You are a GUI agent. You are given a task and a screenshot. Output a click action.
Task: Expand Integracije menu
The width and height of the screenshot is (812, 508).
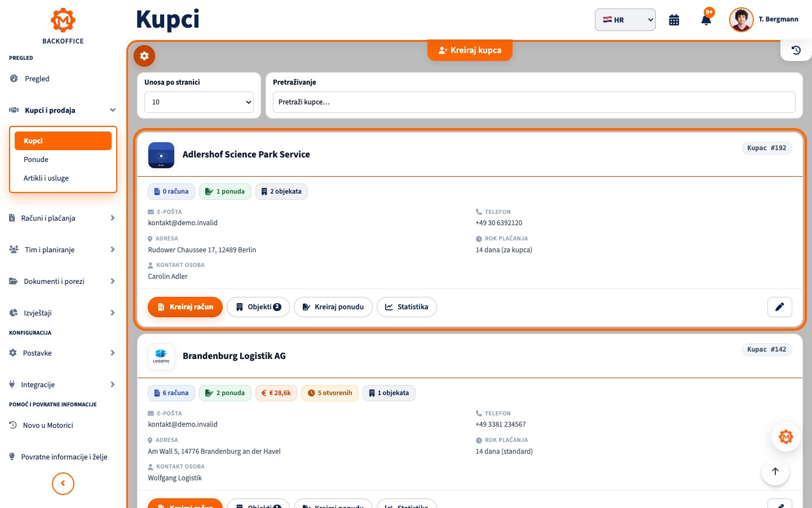click(63, 384)
